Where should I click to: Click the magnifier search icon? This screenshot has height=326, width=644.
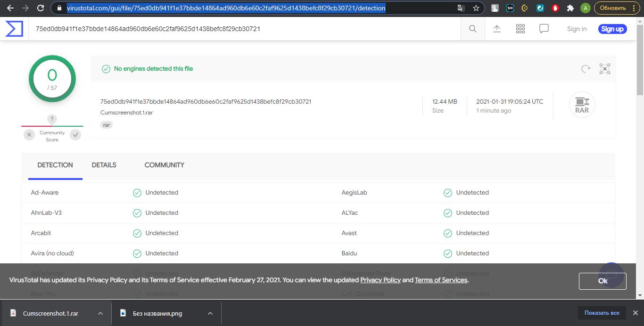473,29
